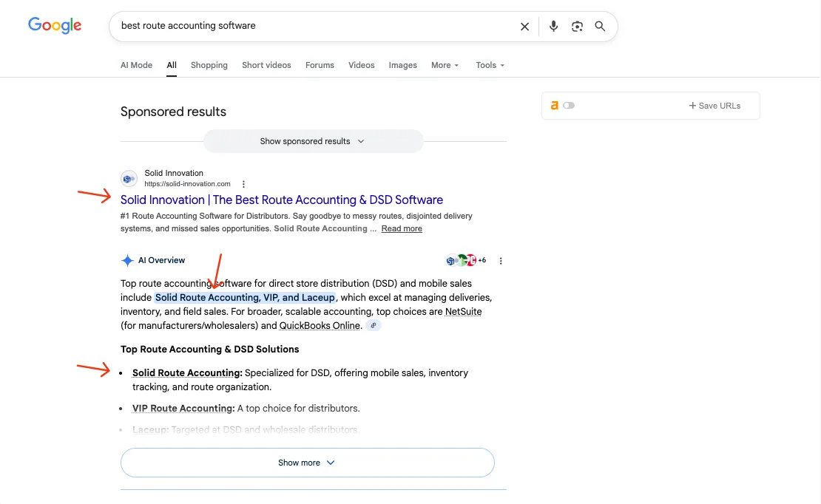Click 'Top Route Accounting & DSD Solutions' heading
This screenshot has height=504, width=821.
[x=210, y=349]
